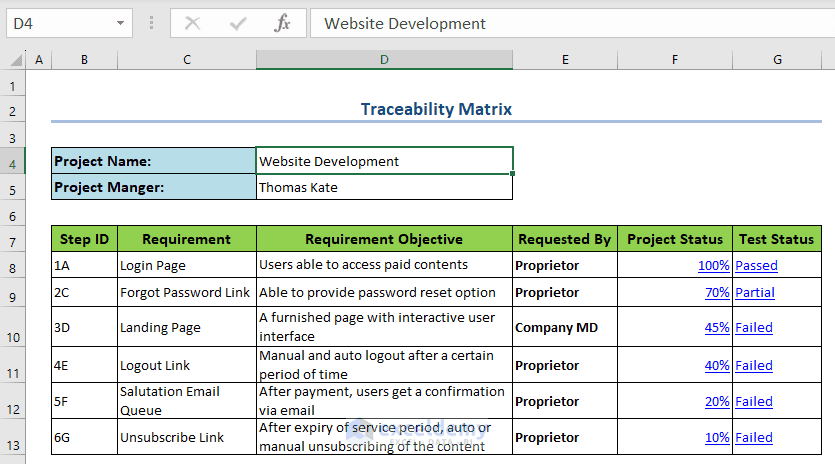Select the Test Status header cell
835x464 pixels.
[x=777, y=239]
